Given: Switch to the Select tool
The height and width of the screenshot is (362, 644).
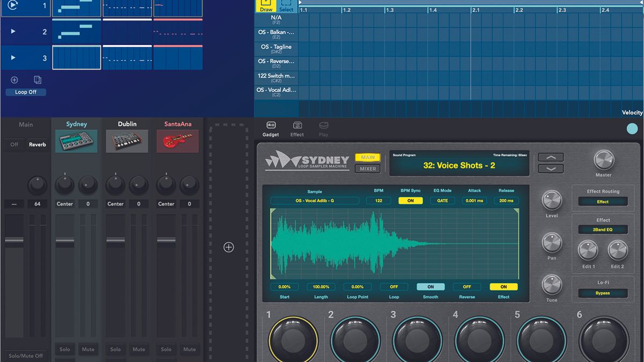Looking at the screenshot, I should [x=286, y=6].
